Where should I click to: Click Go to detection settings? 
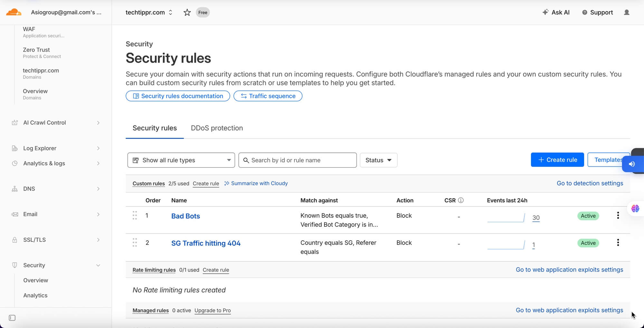point(590,183)
